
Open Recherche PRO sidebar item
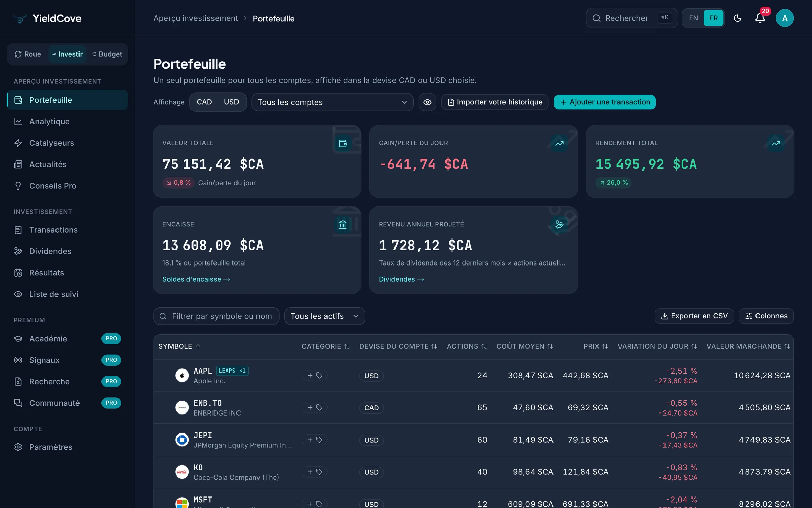pos(67,382)
